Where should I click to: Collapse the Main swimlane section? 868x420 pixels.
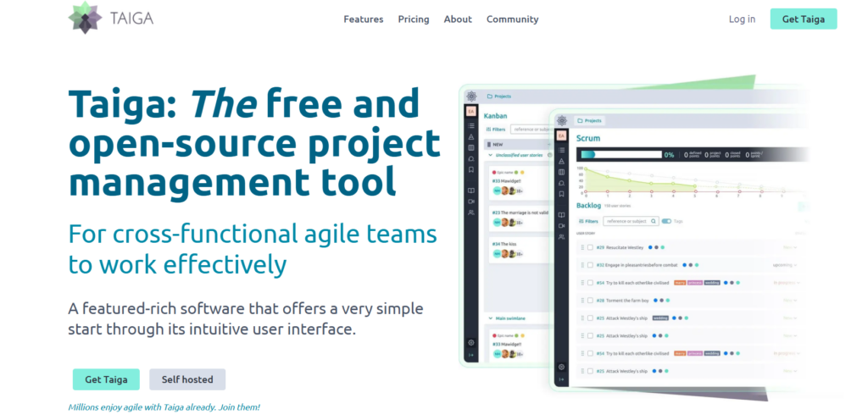[490, 318]
